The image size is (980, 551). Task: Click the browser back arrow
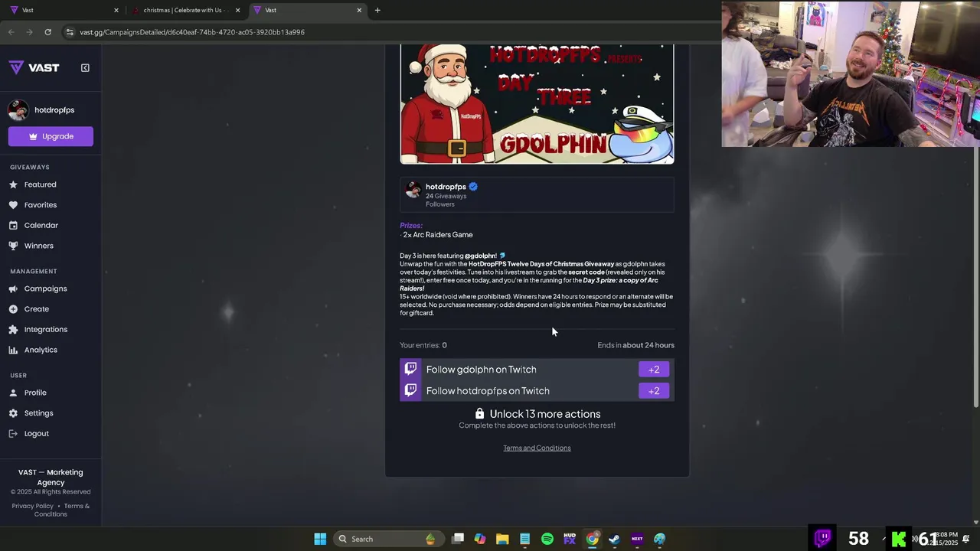click(x=11, y=32)
